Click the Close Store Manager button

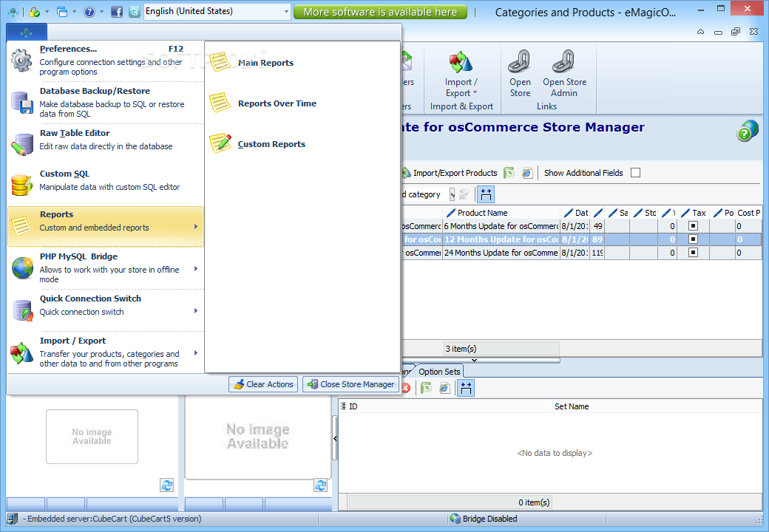pyautogui.click(x=351, y=384)
